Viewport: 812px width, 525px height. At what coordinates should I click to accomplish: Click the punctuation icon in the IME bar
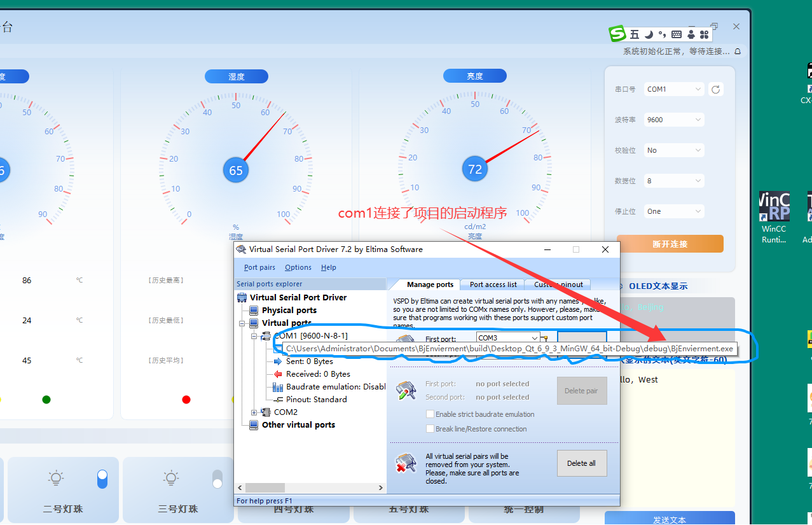pyautogui.click(x=662, y=34)
